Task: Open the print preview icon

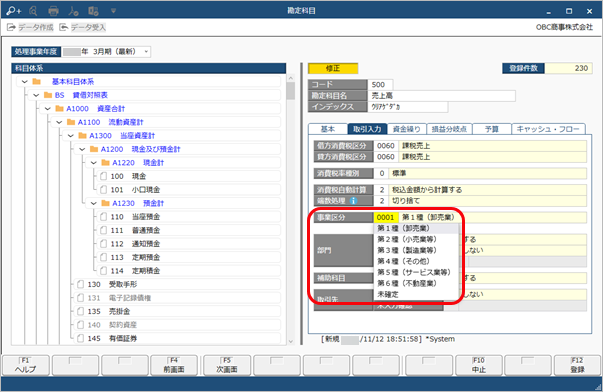Action: pyautogui.click(x=33, y=11)
